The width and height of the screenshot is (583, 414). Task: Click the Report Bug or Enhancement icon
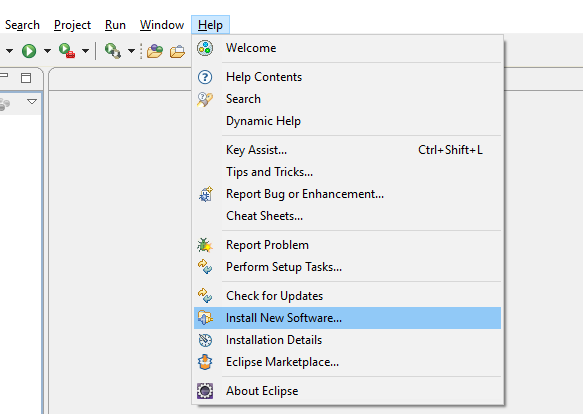[x=206, y=194]
